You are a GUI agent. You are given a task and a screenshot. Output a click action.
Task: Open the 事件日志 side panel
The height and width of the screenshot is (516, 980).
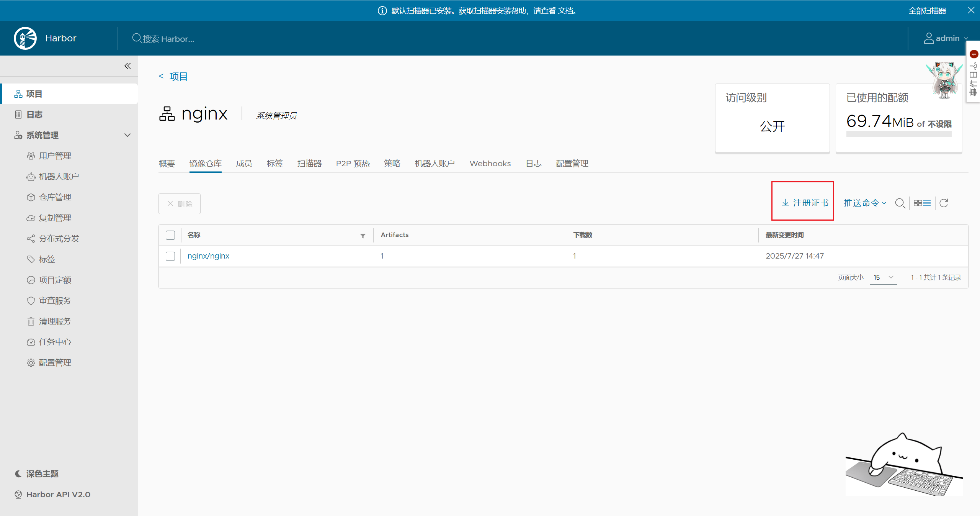click(973, 72)
